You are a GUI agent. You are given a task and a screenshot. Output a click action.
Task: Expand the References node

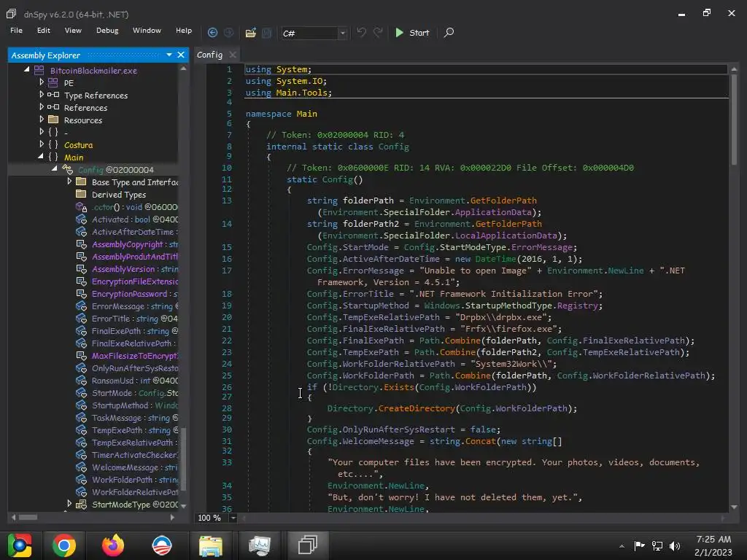(x=42, y=106)
